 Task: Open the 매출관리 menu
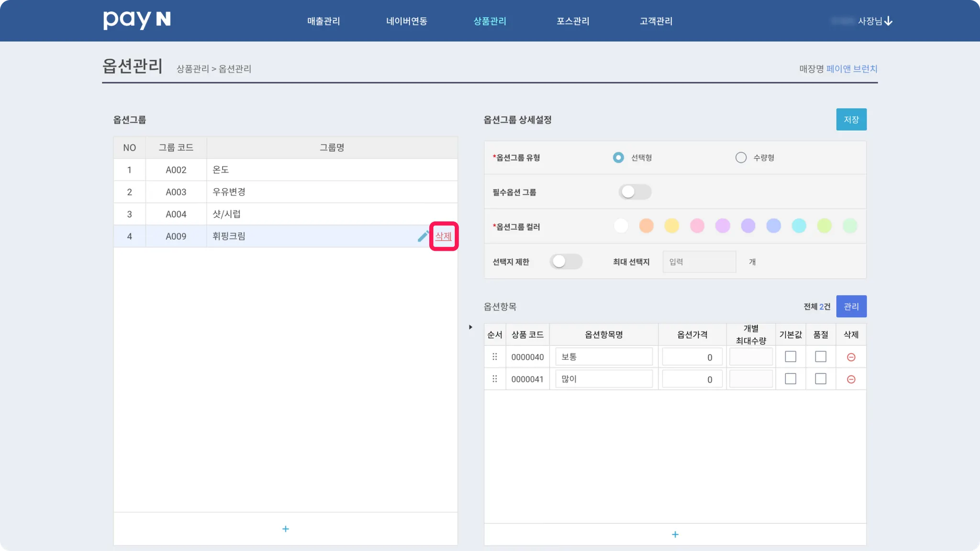click(x=323, y=21)
